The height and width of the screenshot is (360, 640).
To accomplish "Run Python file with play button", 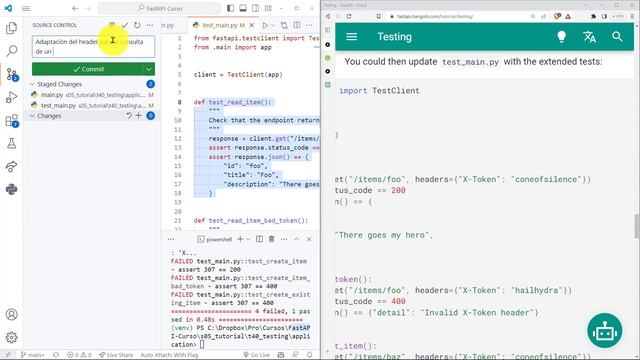I will point(265,25).
